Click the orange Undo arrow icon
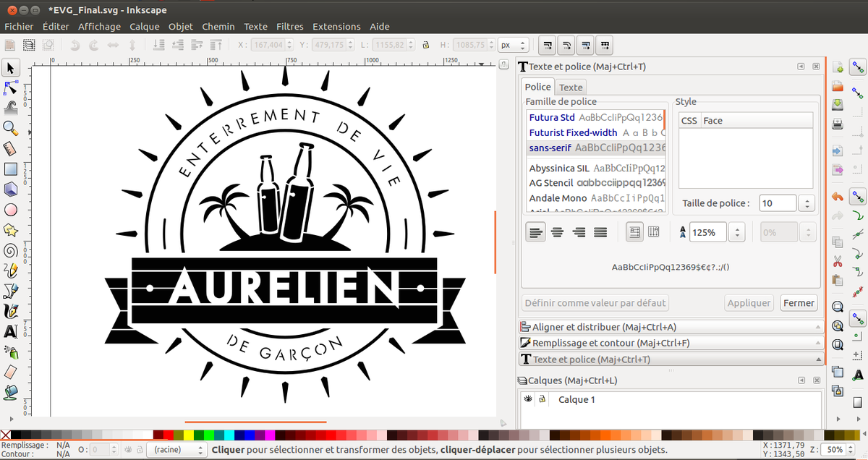The height and width of the screenshot is (460, 868). pyautogui.click(x=838, y=196)
